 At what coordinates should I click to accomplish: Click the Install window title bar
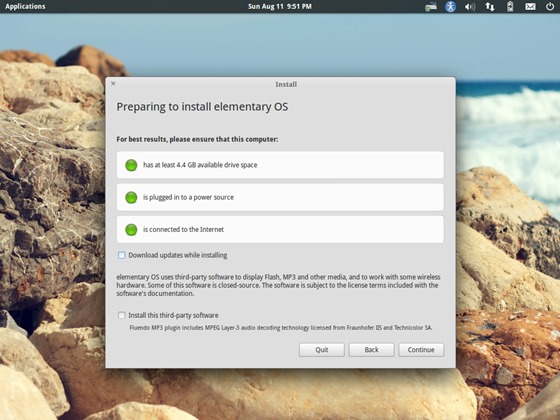[x=280, y=84]
